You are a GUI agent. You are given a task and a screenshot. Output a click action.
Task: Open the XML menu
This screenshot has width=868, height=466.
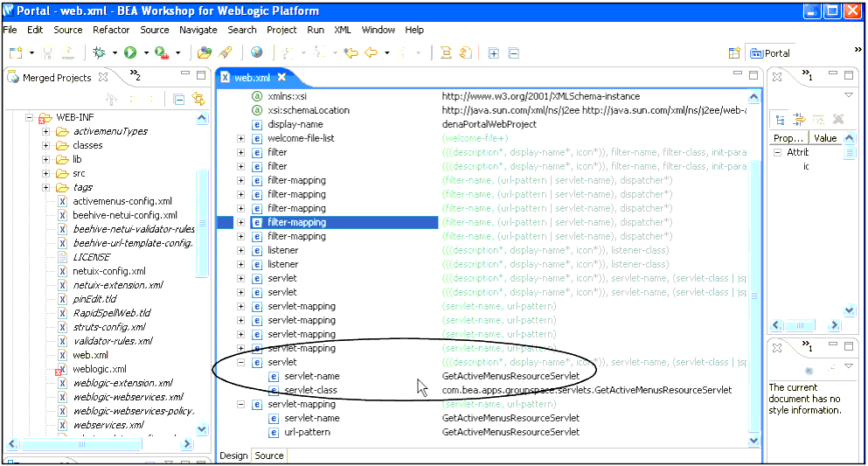(x=343, y=30)
